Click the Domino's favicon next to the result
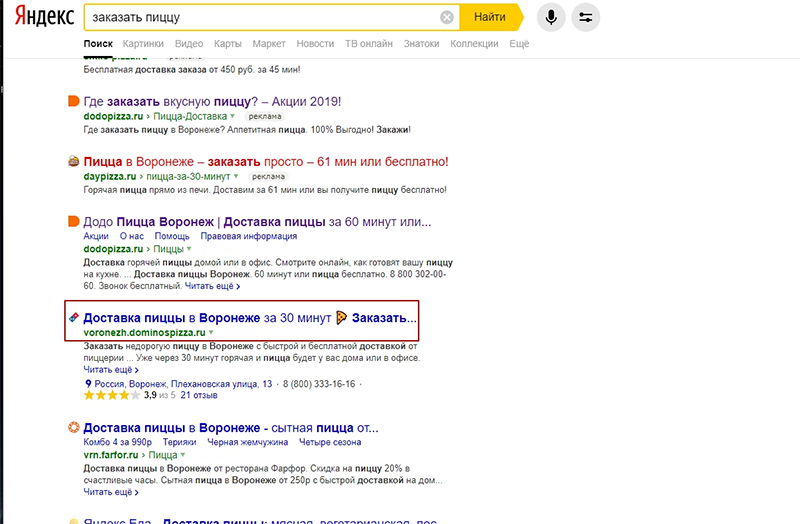The image size is (800, 524). pos(74,317)
